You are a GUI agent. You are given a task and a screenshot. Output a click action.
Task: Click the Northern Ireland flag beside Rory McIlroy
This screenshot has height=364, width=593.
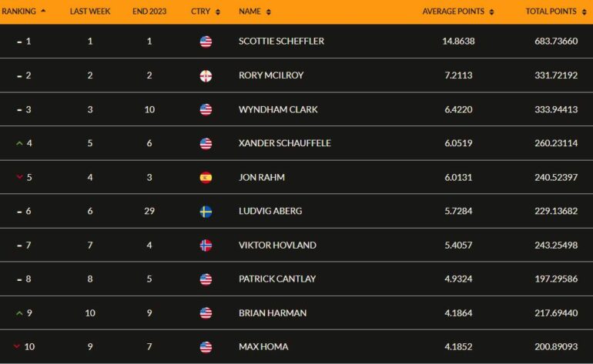(x=206, y=75)
